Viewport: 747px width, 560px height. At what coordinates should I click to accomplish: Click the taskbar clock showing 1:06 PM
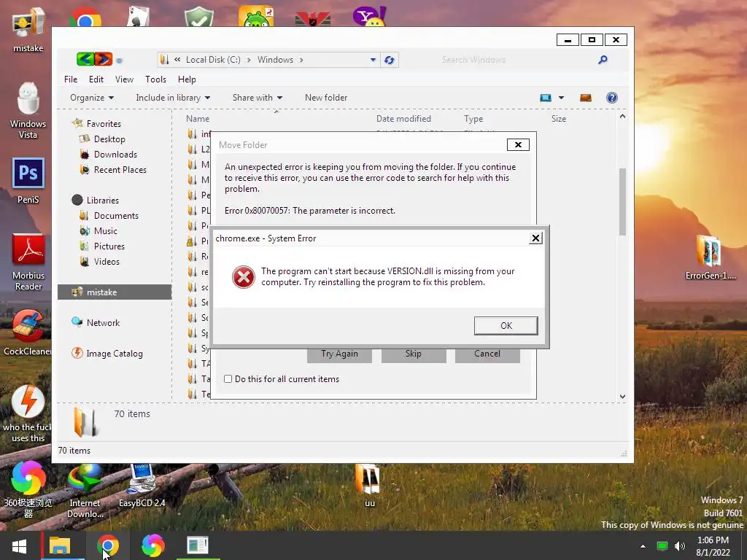click(713, 546)
